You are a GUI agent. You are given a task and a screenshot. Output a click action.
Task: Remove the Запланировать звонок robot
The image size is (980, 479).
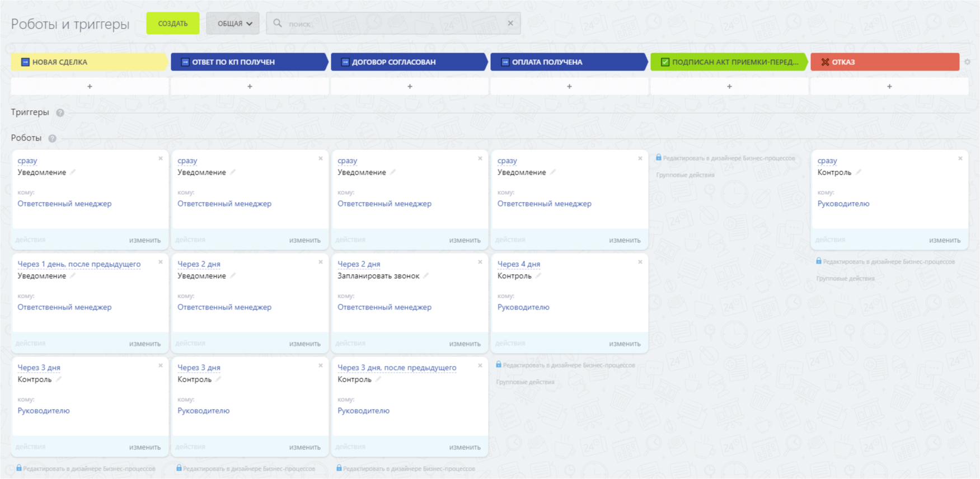(480, 262)
